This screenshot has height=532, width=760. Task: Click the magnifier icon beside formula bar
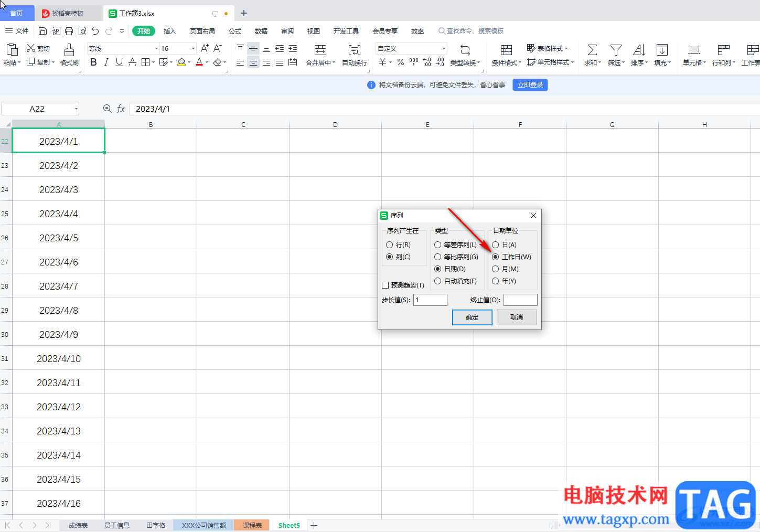pyautogui.click(x=108, y=109)
